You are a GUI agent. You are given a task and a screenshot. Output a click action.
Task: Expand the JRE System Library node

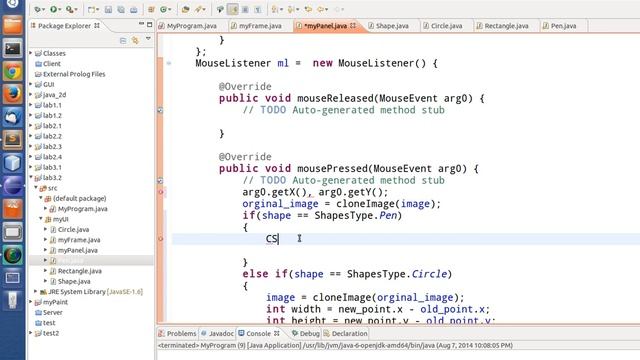[36, 291]
